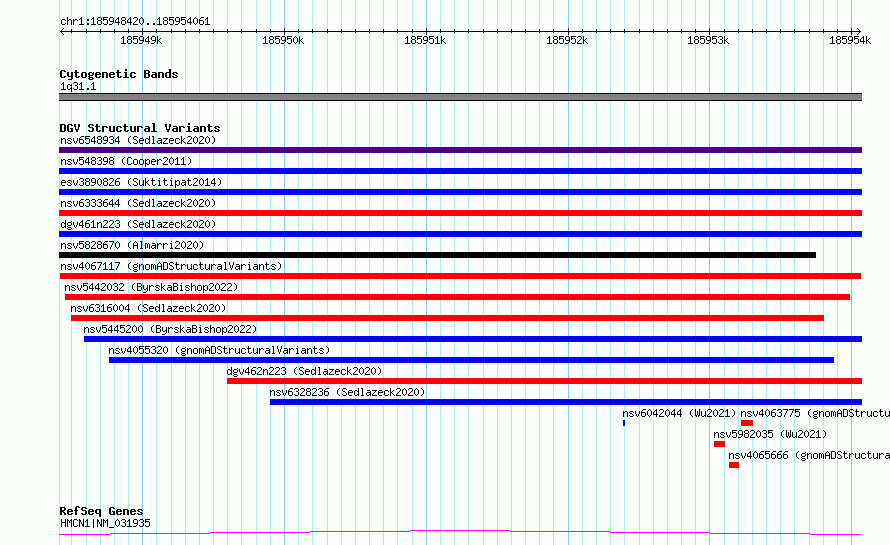Click the nsv6316004 (Sedlazeck2020) label
Image resolution: width=890 pixels, height=545 pixels.
[148, 308]
